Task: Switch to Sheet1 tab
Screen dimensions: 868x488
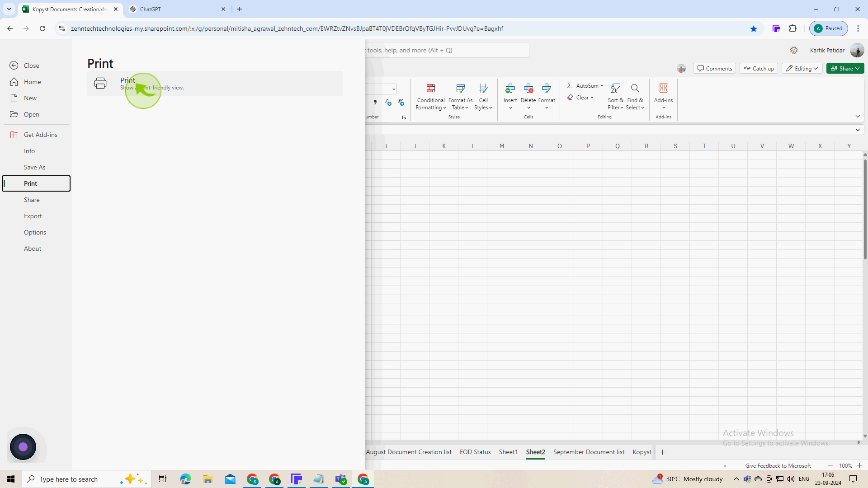Action: pos(508,452)
